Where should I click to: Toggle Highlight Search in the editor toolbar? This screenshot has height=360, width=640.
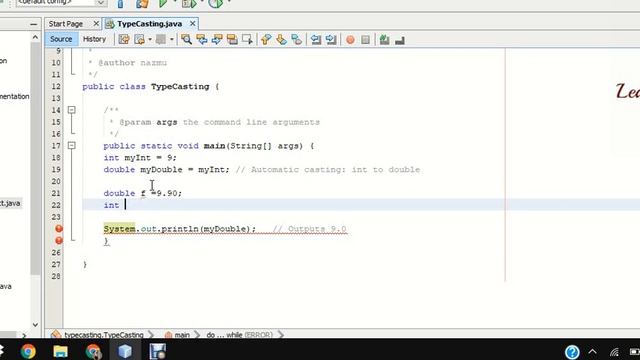pyautogui.click(x=232, y=39)
